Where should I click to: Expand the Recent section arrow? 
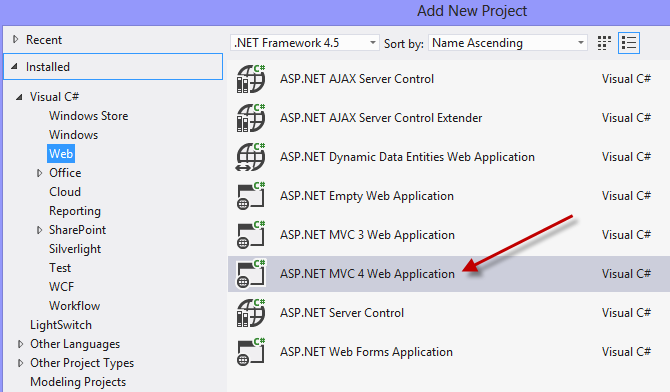[x=15, y=39]
